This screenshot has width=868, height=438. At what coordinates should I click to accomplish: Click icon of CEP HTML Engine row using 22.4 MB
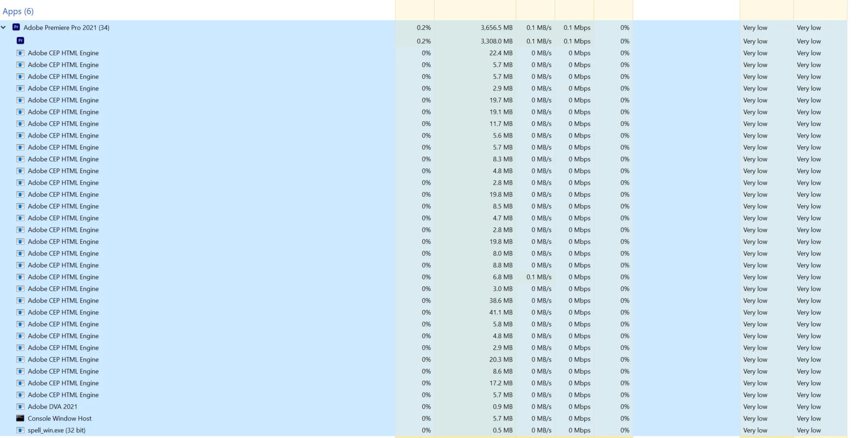pyautogui.click(x=20, y=53)
